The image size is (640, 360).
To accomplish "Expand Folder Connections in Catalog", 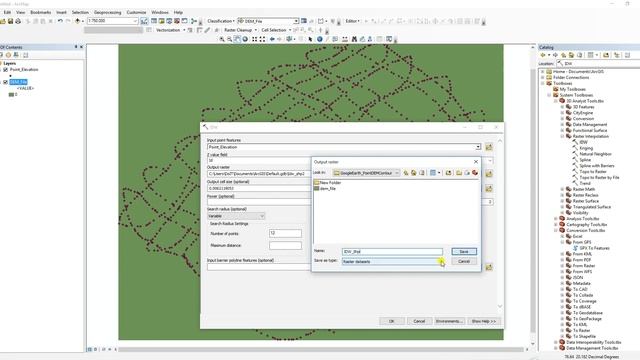I will coord(543,78).
